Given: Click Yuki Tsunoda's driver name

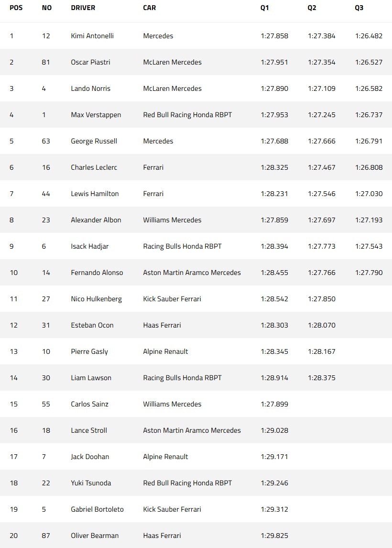Looking at the screenshot, I should [x=91, y=483].
